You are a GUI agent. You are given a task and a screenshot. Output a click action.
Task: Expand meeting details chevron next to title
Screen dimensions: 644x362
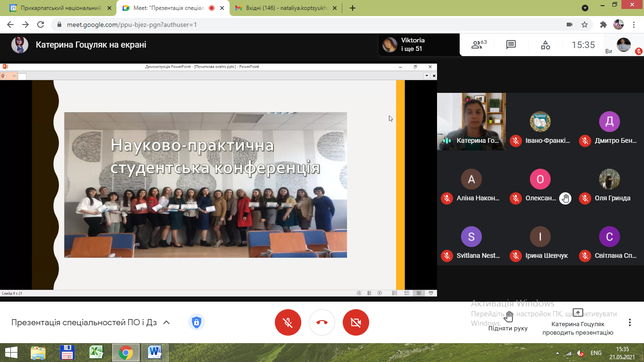(x=166, y=322)
